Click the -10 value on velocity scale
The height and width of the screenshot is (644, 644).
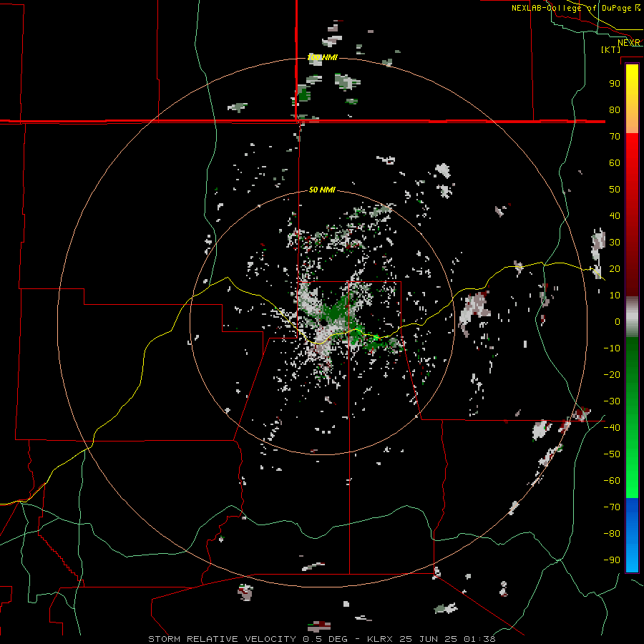click(x=612, y=348)
